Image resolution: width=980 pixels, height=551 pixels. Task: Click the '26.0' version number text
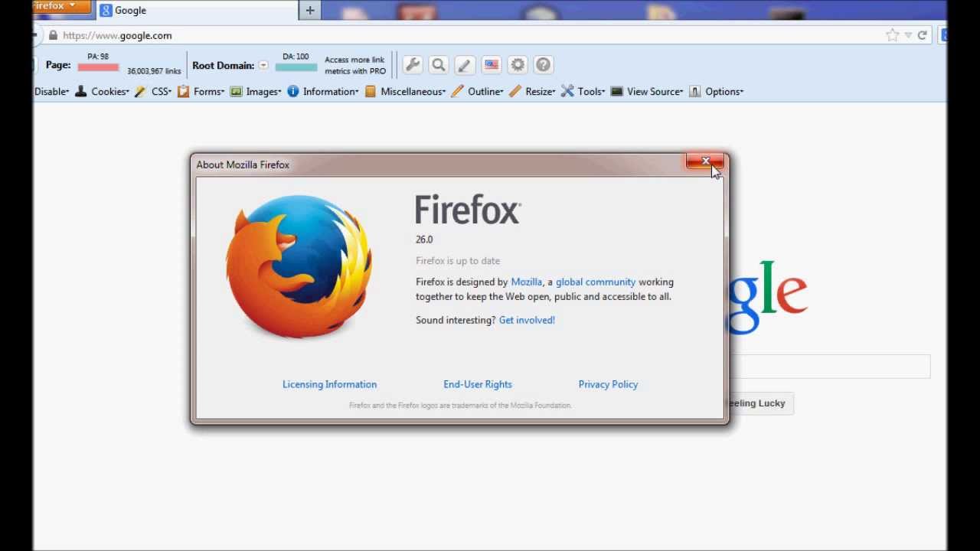424,240
